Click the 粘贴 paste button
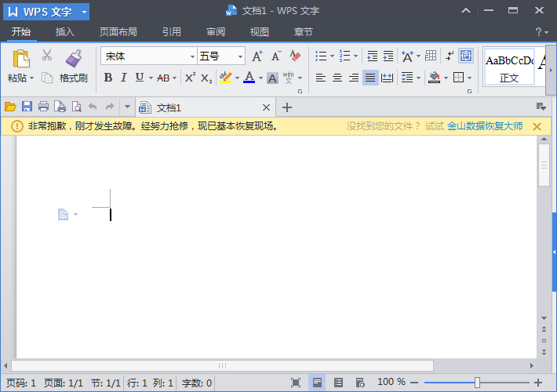557x392 pixels. [x=20, y=63]
